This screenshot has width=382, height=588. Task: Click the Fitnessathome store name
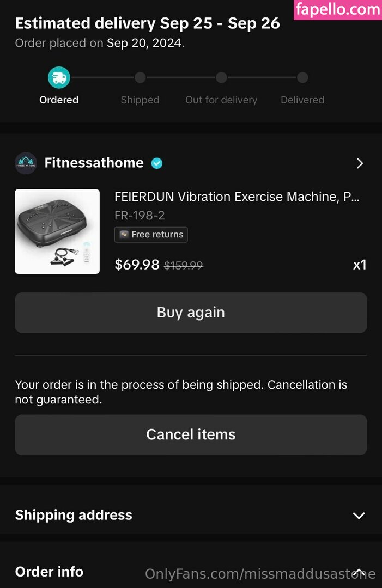[x=94, y=163]
